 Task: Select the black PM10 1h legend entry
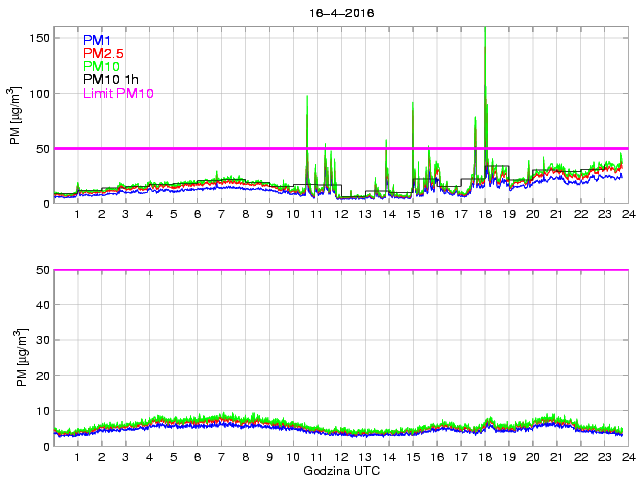click(111, 79)
